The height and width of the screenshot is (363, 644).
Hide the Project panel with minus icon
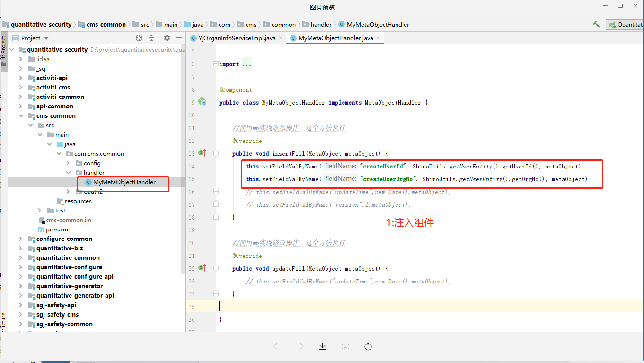(179, 38)
